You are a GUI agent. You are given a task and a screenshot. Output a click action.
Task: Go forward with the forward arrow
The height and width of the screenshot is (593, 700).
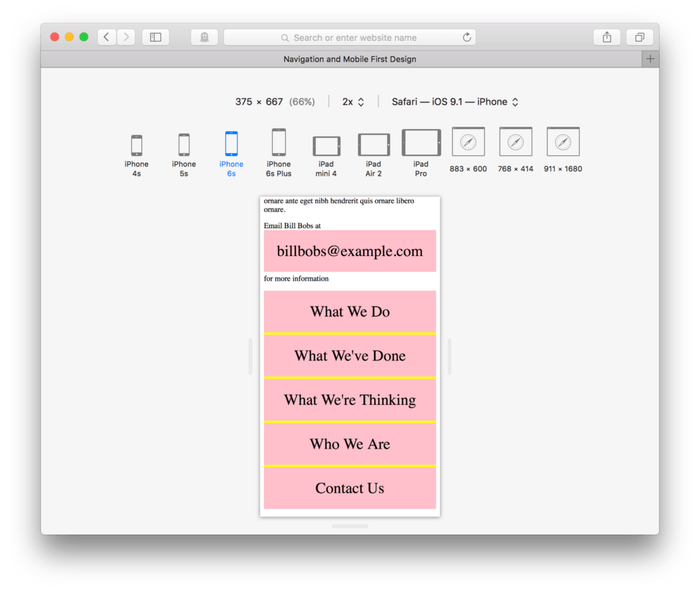coord(126,37)
